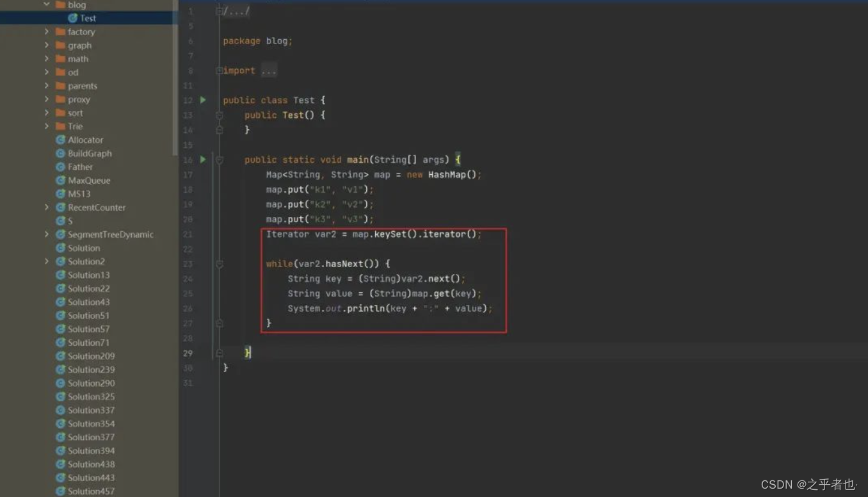Click the BuildGraph class icon

(60, 153)
